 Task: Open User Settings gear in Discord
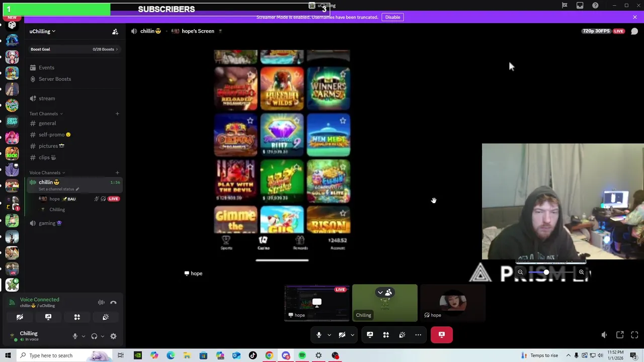point(113,336)
